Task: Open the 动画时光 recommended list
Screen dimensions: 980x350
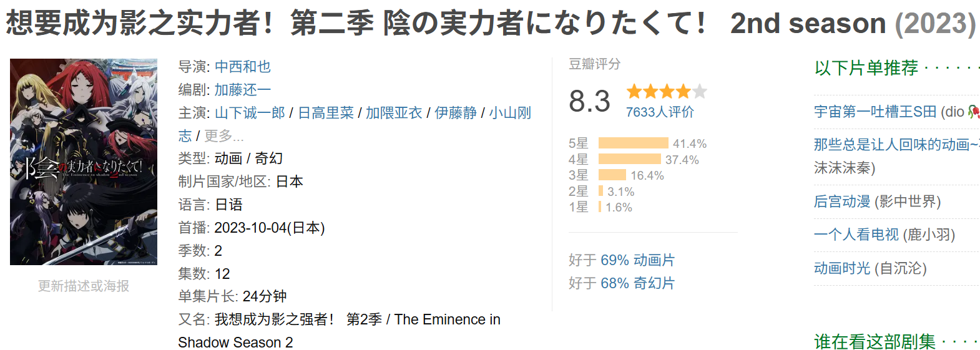Action: [842, 268]
